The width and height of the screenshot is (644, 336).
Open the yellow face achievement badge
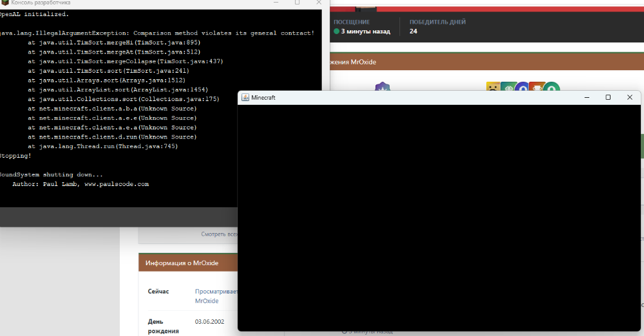click(493, 87)
